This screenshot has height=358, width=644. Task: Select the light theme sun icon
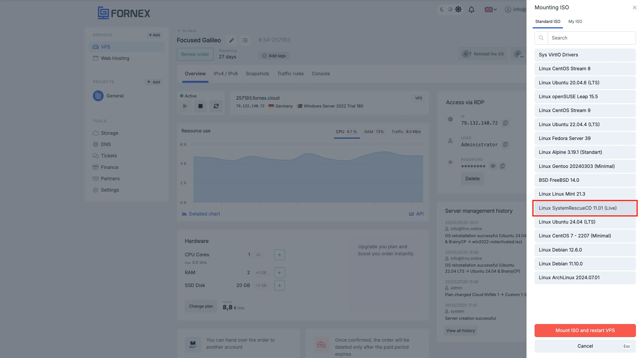point(458,9)
